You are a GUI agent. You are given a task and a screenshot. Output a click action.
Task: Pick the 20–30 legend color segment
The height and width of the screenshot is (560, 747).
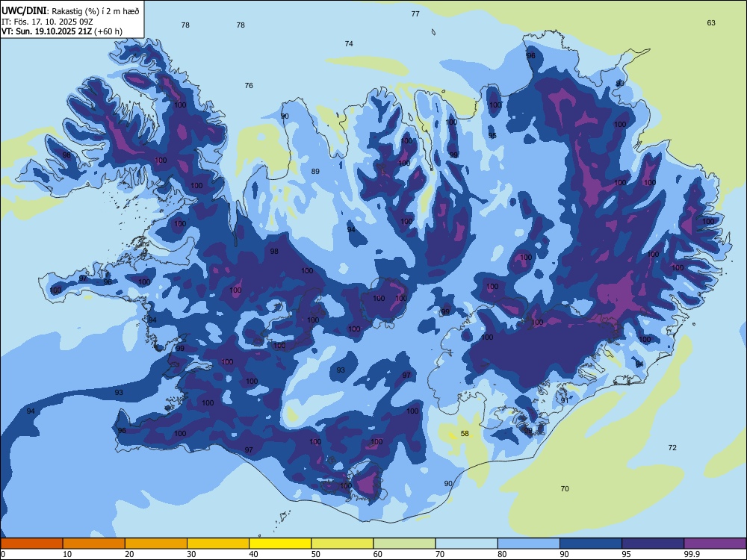(156, 544)
